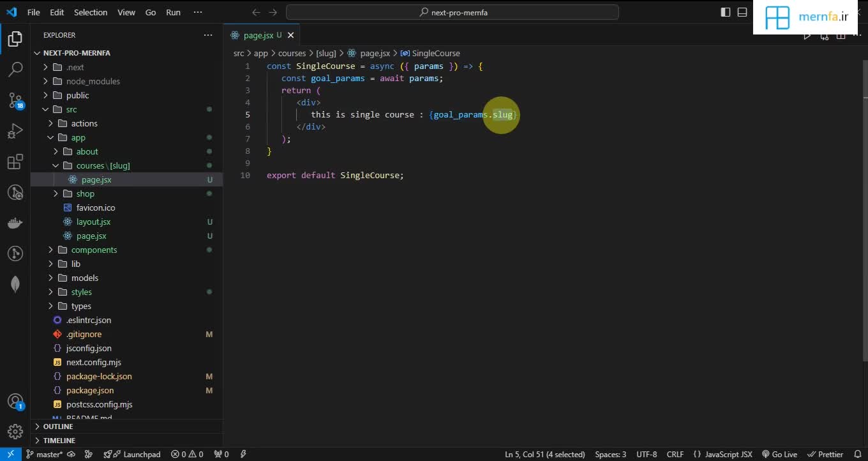Click Go Live in status bar

[779, 455]
